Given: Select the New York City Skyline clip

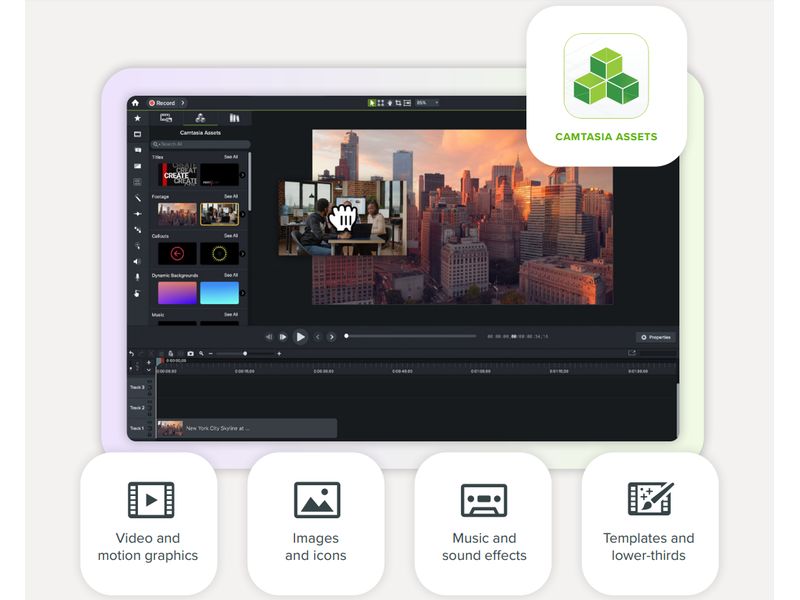Looking at the screenshot, I should [x=247, y=429].
